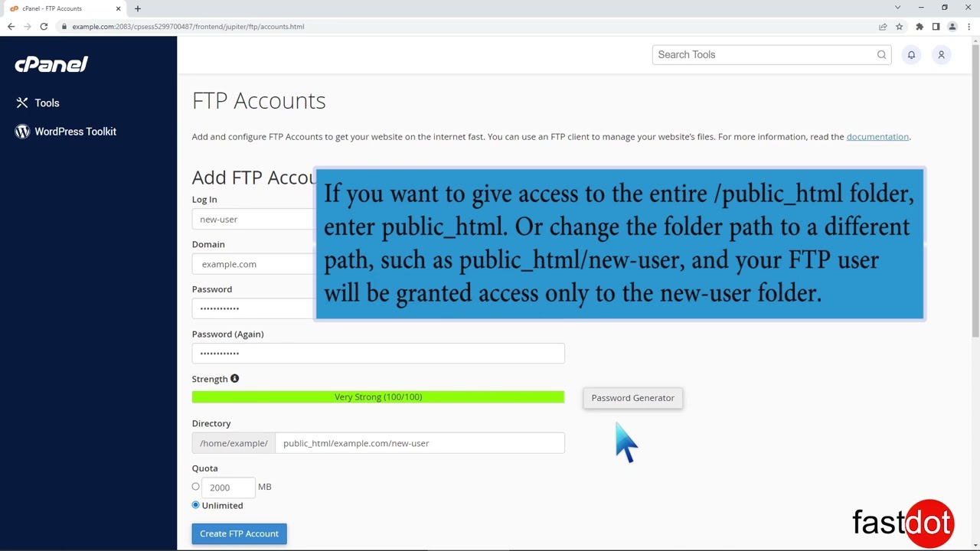
Task: Open the documentation link
Action: tap(877, 136)
